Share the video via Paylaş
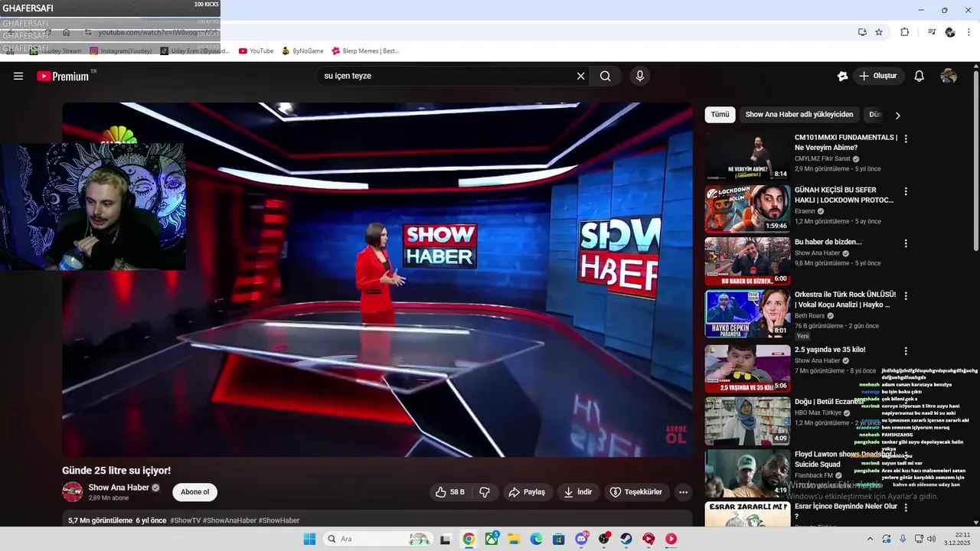This screenshot has height=551, width=980. click(528, 492)
